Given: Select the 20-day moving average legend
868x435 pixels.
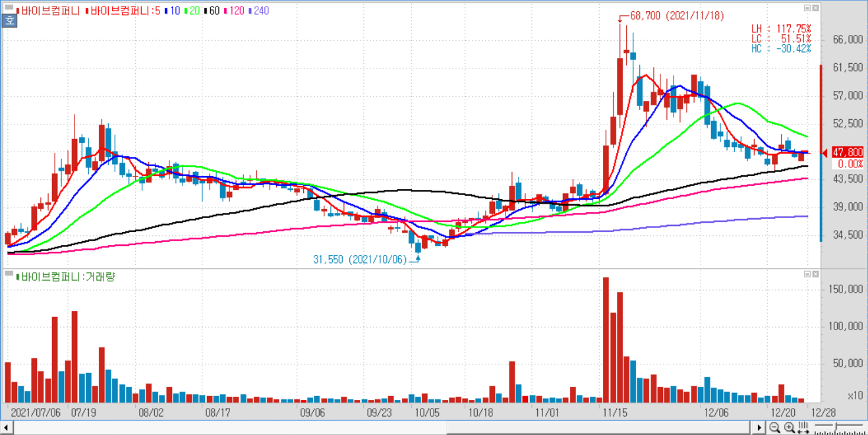Looking at the screenshot, I should 194,11.
